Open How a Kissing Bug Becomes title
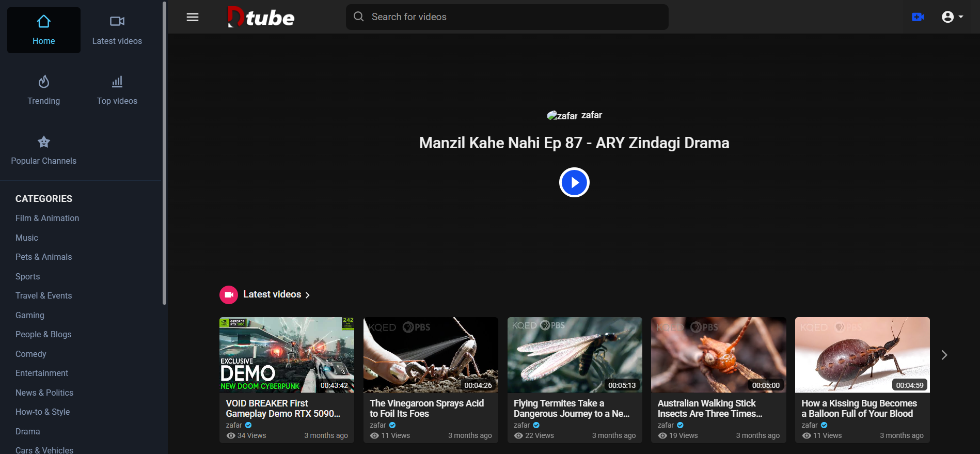Viewport: 980px width, 454px height. (x=859, y=409)
